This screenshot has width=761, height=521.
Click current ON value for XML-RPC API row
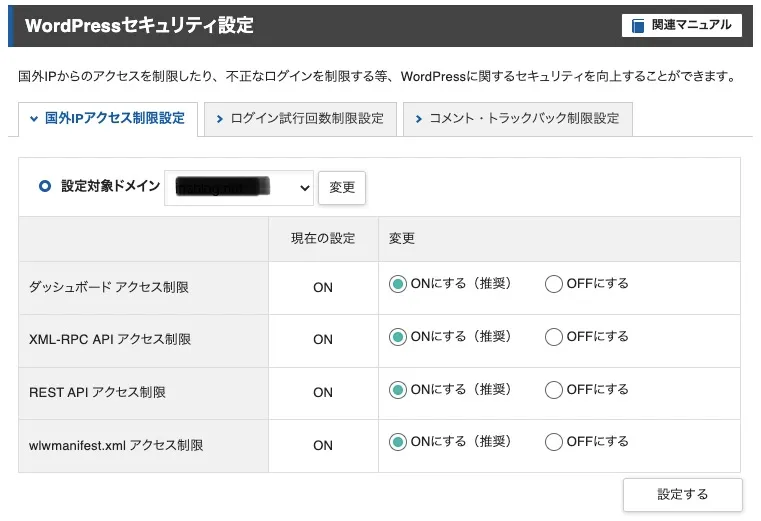click(323, 339)
